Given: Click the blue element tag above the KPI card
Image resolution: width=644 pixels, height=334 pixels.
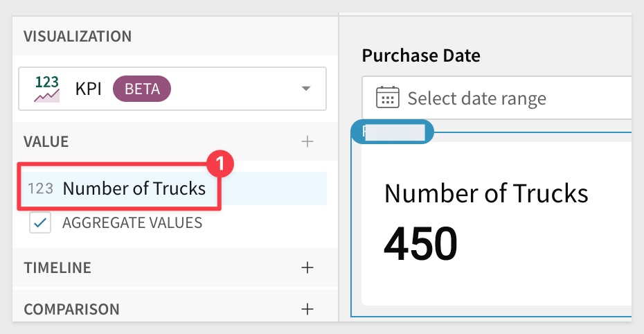Looking at the screenshot, I should (x=392, y=132).
